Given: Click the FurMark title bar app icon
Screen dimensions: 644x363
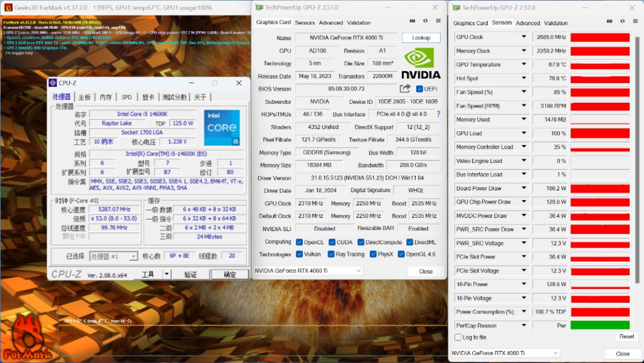Looking at the screenshot, I should tap(8, 7).
